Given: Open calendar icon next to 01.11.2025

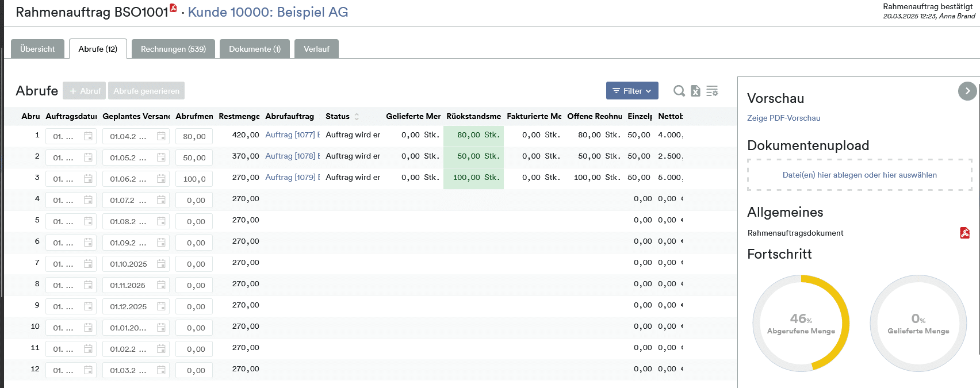Looking at the screenshot, I should coord(161,285).
